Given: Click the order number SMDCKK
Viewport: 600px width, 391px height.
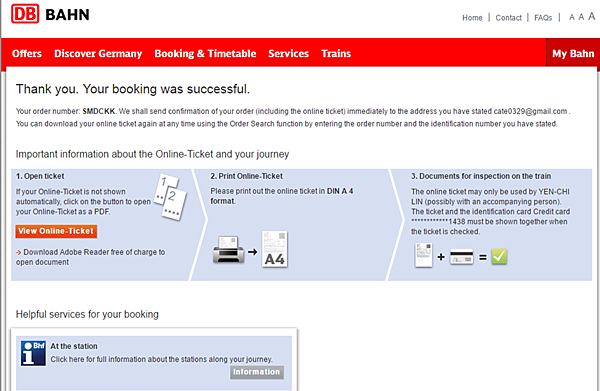Looking at the screenshot, I should (x=99, y=111).
